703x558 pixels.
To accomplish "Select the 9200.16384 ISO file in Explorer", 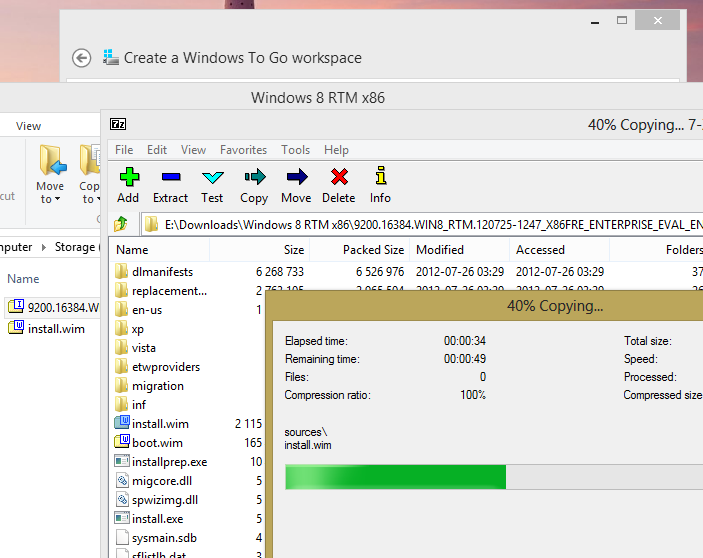I will (x=53, y=307).
